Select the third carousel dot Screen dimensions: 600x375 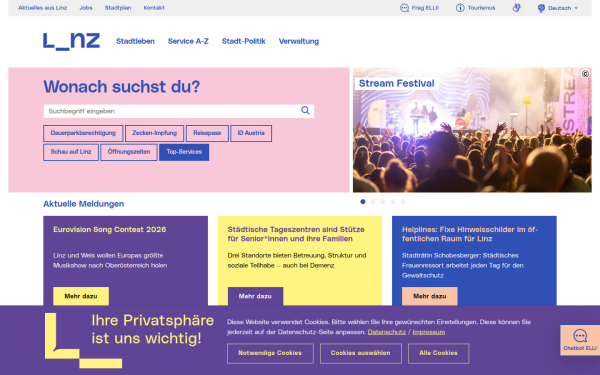(383, 202)
